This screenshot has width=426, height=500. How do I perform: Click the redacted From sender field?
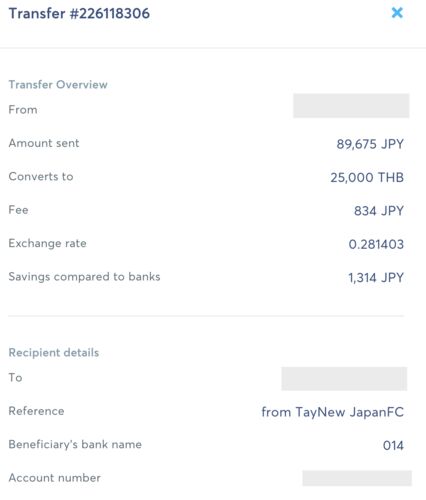[351, 106]
